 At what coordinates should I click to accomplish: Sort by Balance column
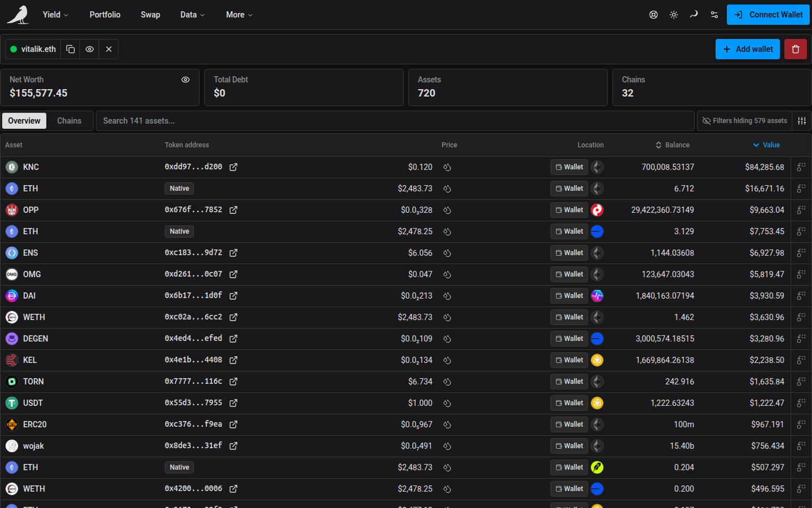pyautogui.click(x=672, y=145)
